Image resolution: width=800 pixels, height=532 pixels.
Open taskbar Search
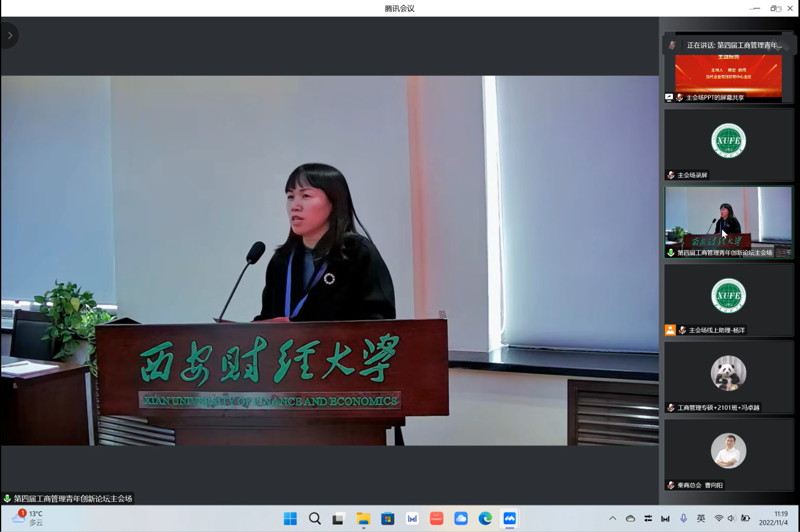(x=315, y=518)
